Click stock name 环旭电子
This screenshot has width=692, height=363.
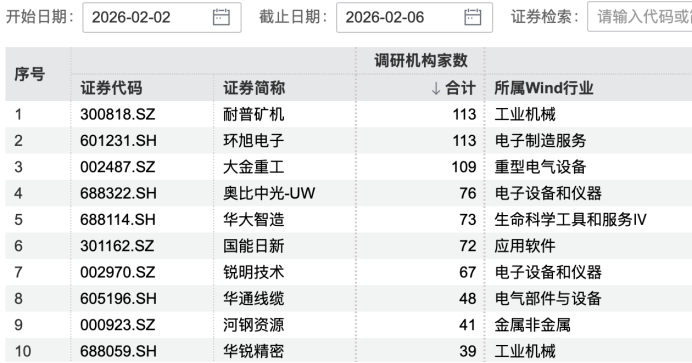(254, 141)
